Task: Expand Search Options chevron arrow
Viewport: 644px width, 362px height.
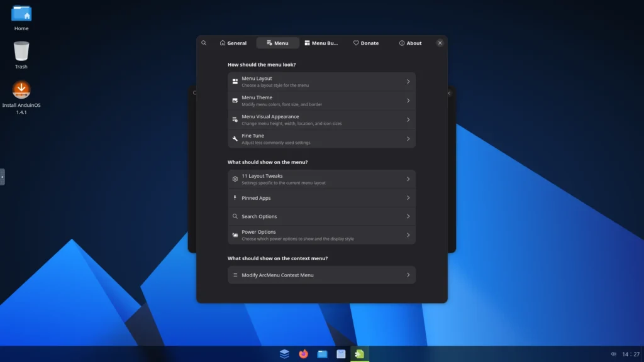Action: [408, 216]
